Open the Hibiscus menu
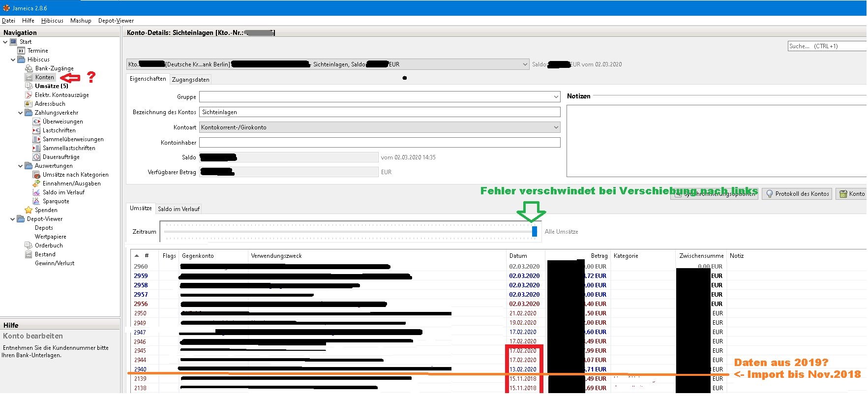Image resolution: width=868 pixels, height=399 pixels. click(52, 21)
